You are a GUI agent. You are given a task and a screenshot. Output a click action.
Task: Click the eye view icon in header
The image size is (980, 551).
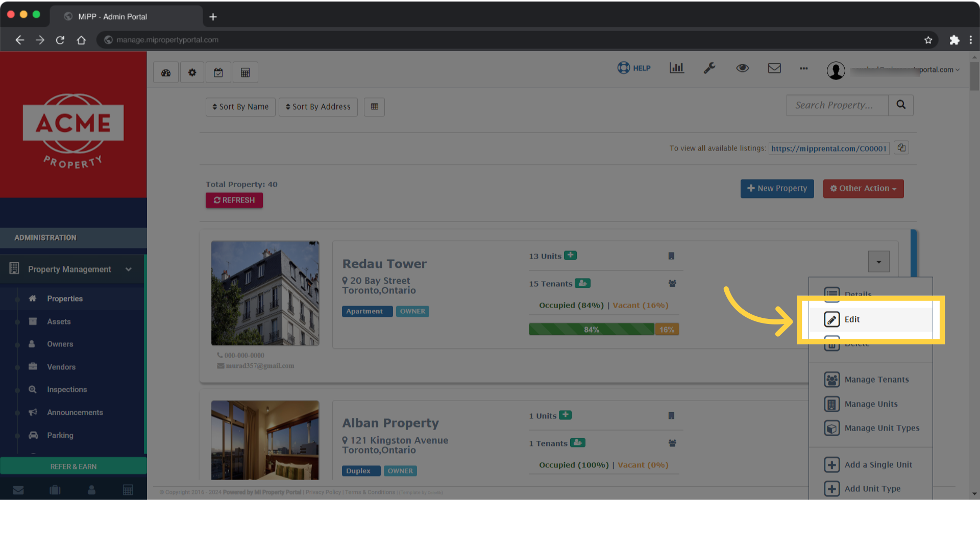(742, 68)
